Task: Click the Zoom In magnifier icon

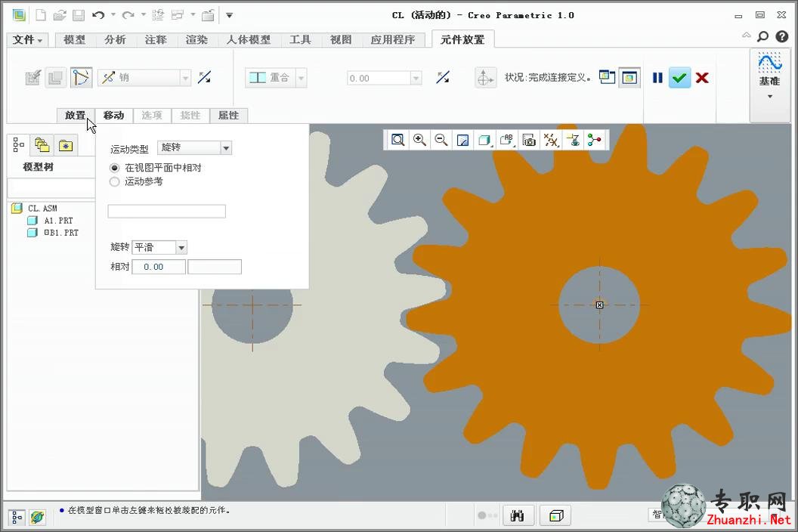Action: [x=419, y=140]
